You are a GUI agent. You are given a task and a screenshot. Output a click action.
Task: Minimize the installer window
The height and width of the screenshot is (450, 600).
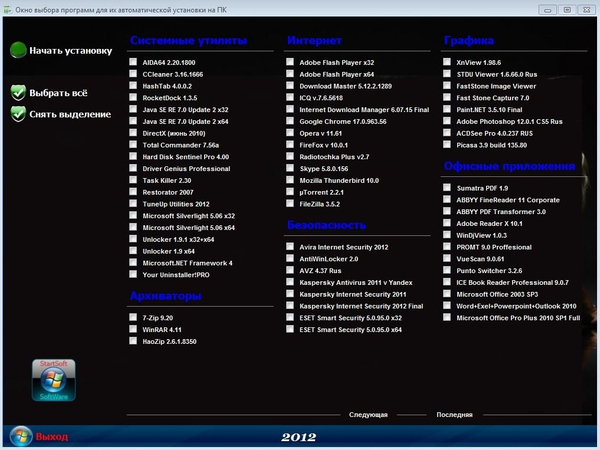click(x=547, y=10)
